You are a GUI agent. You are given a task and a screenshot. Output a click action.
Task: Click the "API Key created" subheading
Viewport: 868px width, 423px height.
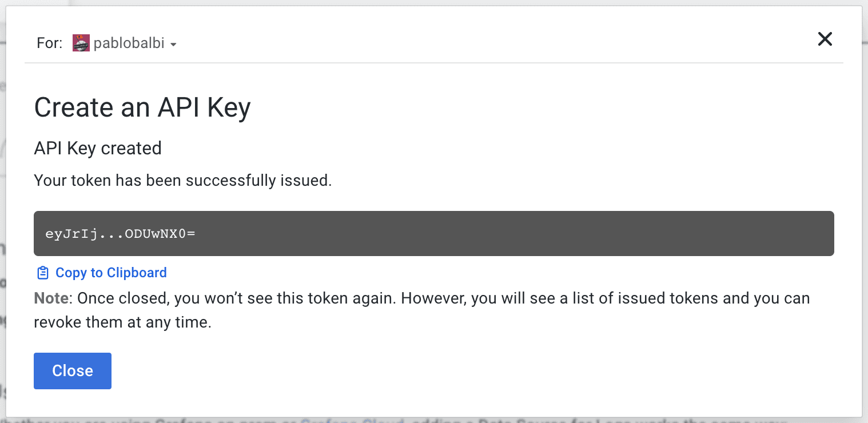pyautogui.click(x=98, y=149)
